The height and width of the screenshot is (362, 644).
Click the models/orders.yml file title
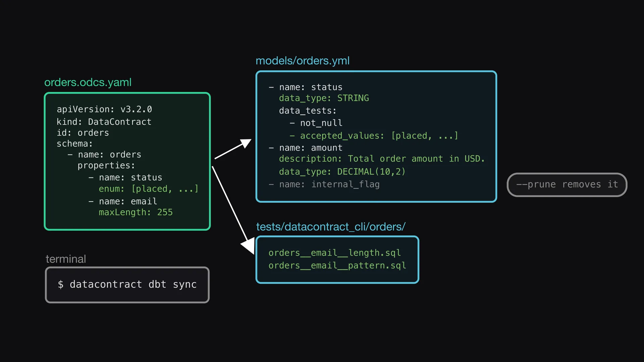tap(303, 61)
